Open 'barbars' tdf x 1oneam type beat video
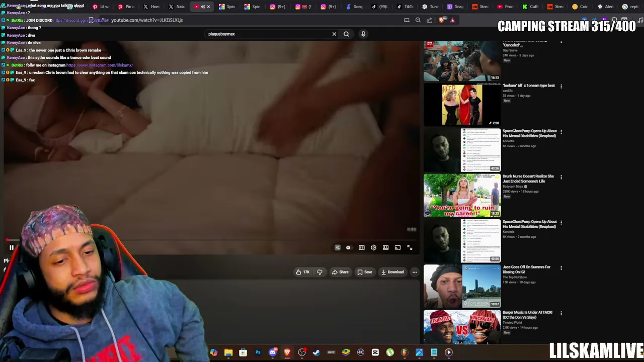 point(528,85)
